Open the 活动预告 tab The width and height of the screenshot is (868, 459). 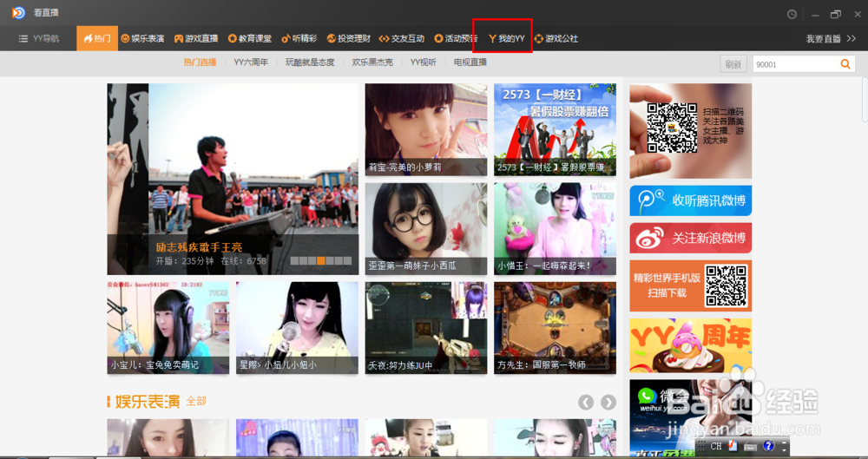[455, 39]
